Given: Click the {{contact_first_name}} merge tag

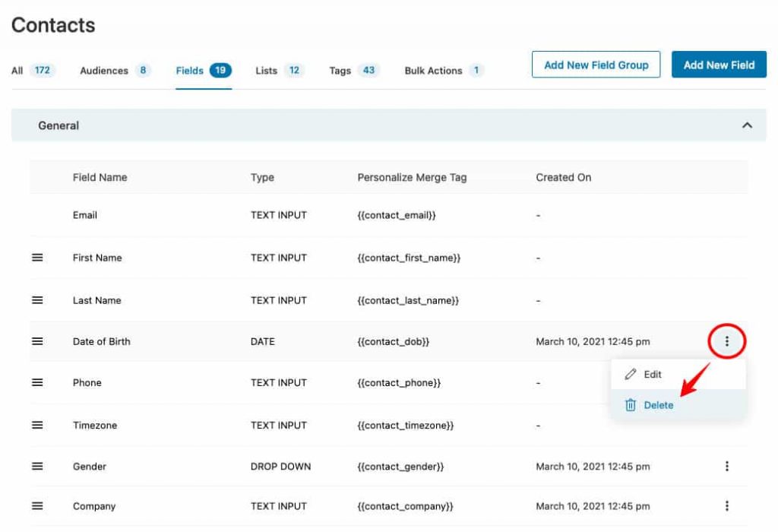Looking at the screenshot, I should coord(409,258).
